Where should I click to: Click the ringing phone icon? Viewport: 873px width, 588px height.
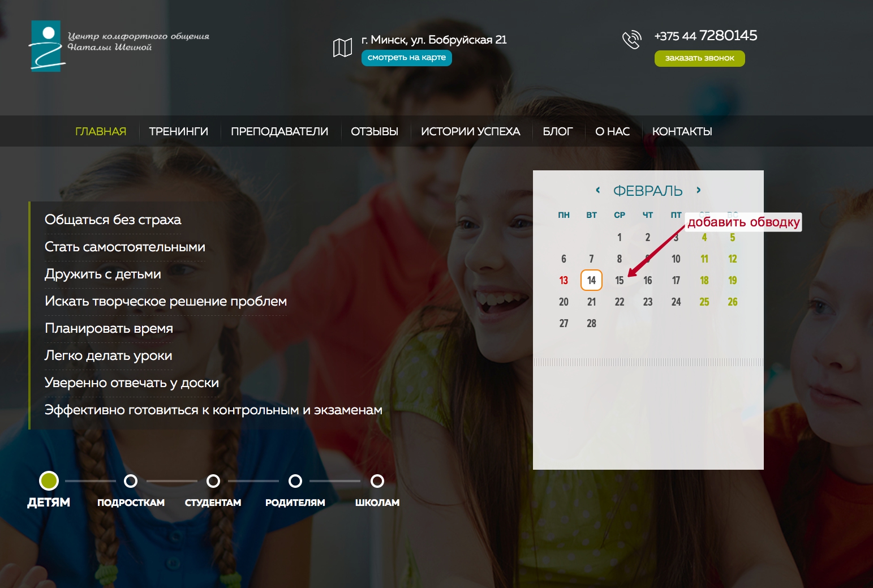tap(631, 40)
